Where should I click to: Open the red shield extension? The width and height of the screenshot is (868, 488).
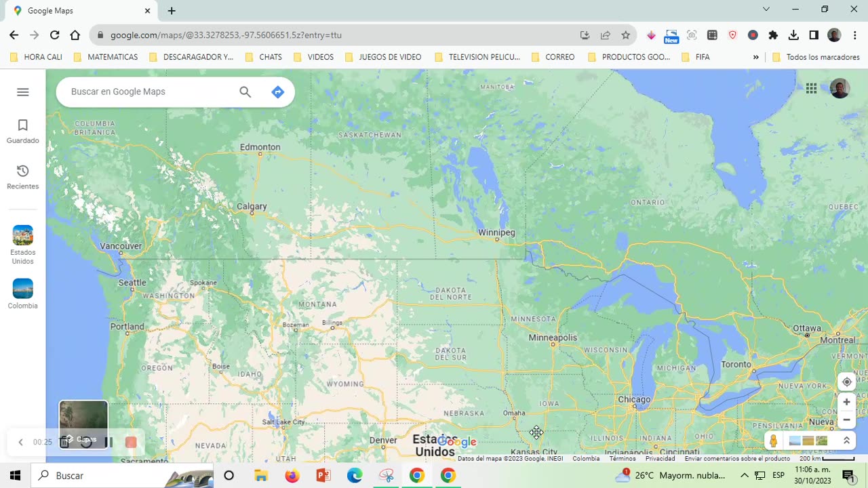pyautogui.click(x=732, y=35)
